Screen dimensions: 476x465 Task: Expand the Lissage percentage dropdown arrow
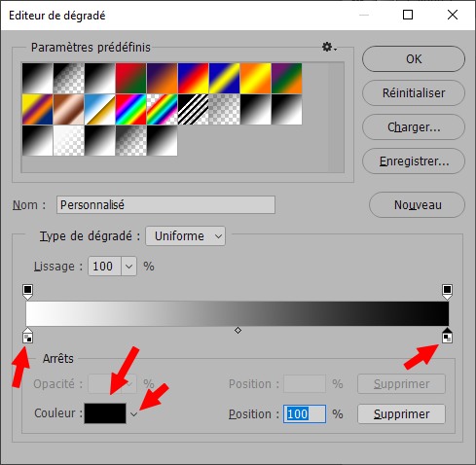pyautogui.click(x=128, y=267)
